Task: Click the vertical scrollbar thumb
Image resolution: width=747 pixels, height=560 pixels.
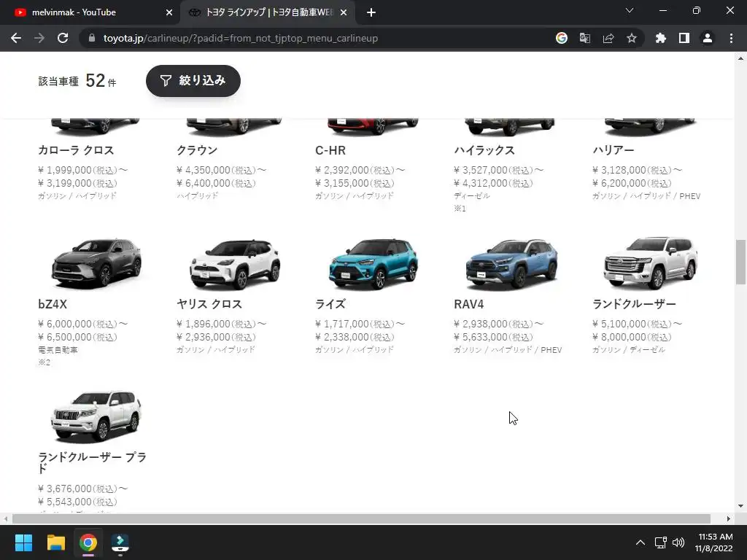Action: (740, 262)
